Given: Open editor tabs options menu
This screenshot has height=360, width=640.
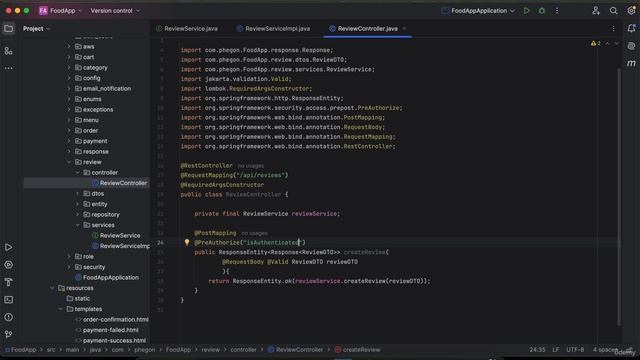Looking at the screenshot, I should (613, 29).
